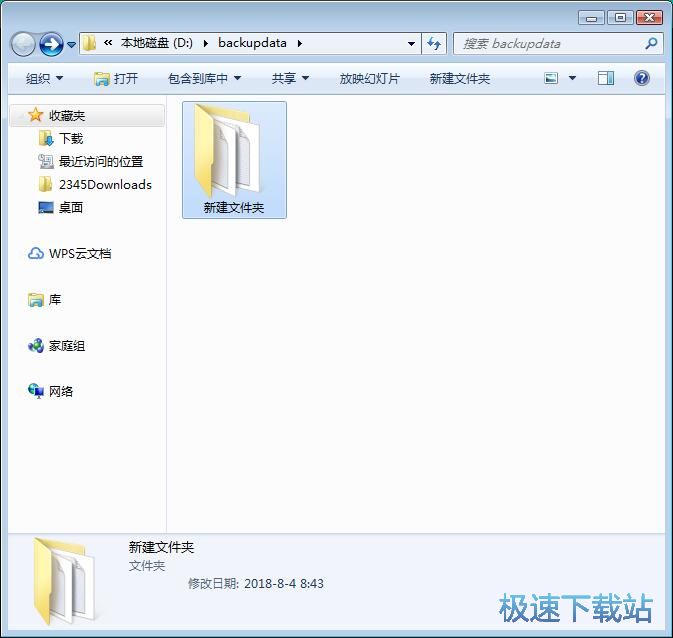Click 新建文件夹 toolbar button

pyautogui.click(x=460, y=79)
